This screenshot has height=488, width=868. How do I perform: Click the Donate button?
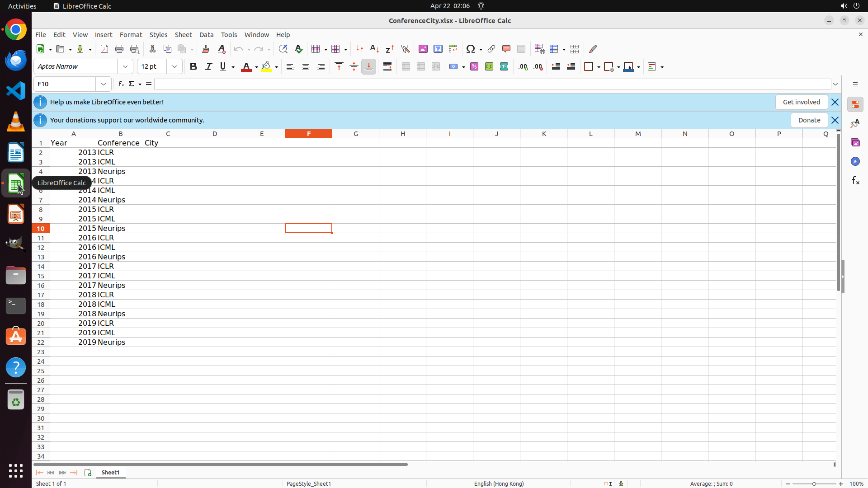point(809,120)
